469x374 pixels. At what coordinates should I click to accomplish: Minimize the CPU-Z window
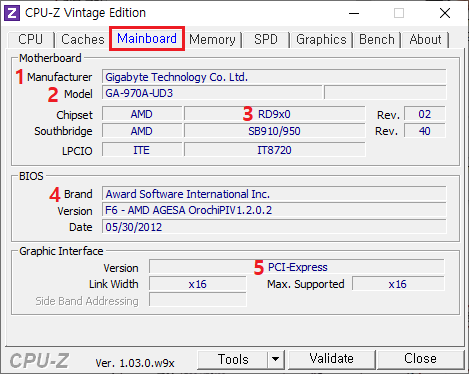point(354,13)
